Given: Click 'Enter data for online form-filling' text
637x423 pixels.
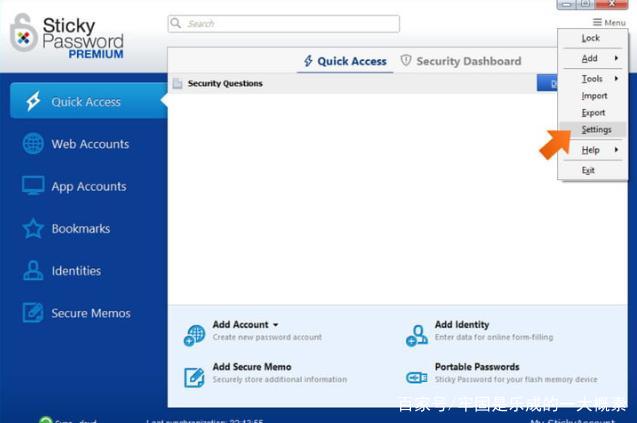Looking at the screenshot, I should click(x=494, y=337).
